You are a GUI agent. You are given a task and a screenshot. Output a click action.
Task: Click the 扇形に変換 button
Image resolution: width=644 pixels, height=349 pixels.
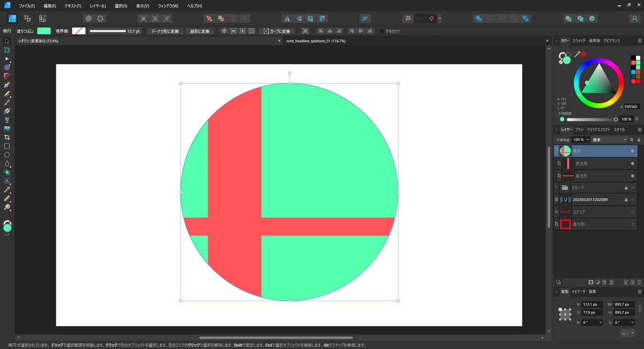pyautogui.click(x=200, y=31)
